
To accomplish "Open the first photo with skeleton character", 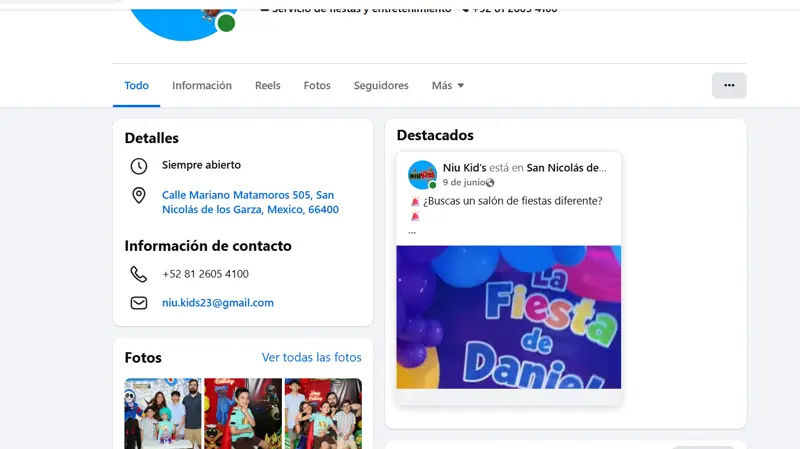I will click(x=163, y=413).
